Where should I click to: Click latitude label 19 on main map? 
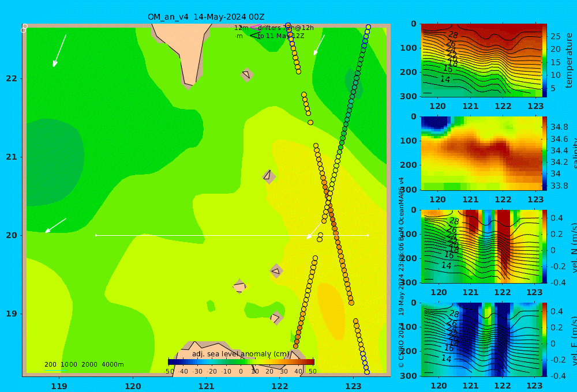pyautogui.click(x=12, y=314)
